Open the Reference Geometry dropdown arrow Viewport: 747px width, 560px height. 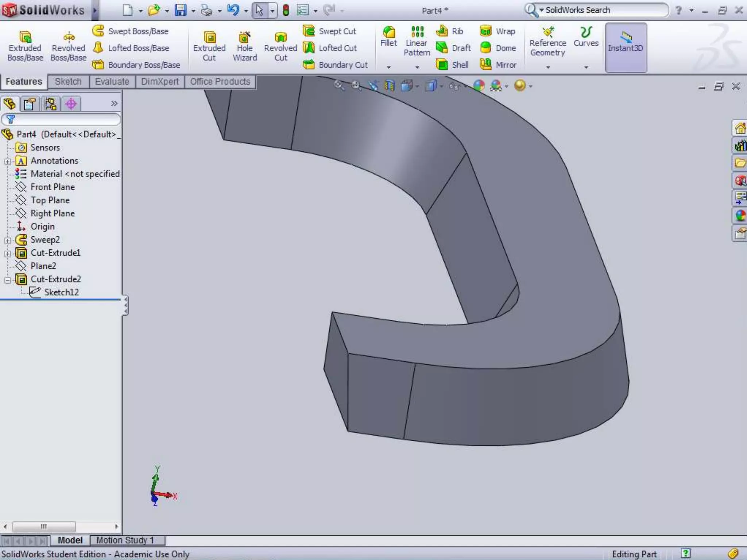click(548, 67)
